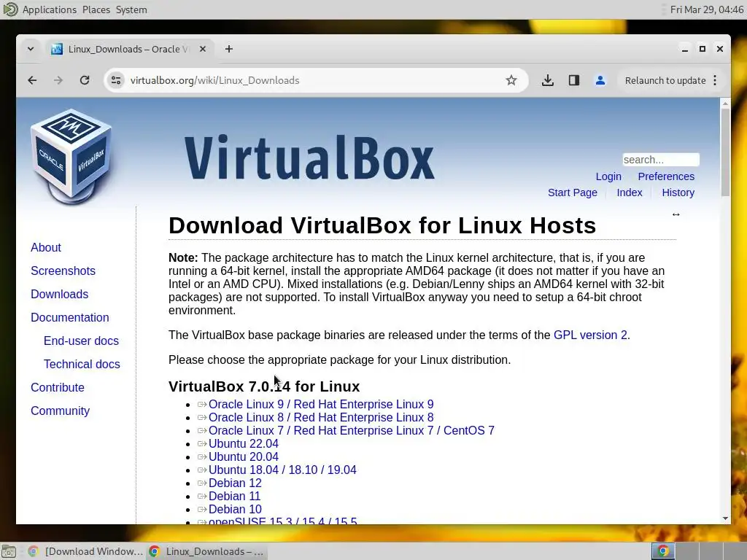Go back with the browser back arrow
Viewport: 747px width, 560px height.
[x=32, y=80]
